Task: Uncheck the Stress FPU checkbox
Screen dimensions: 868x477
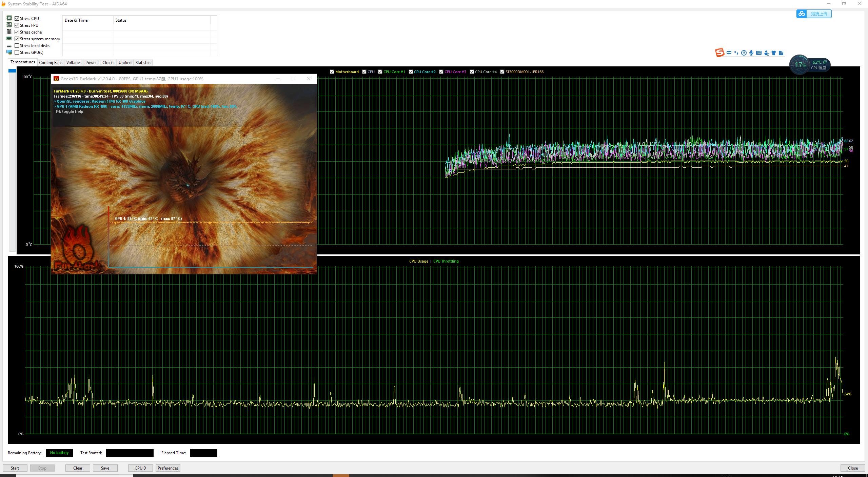Action: (17, 25)
